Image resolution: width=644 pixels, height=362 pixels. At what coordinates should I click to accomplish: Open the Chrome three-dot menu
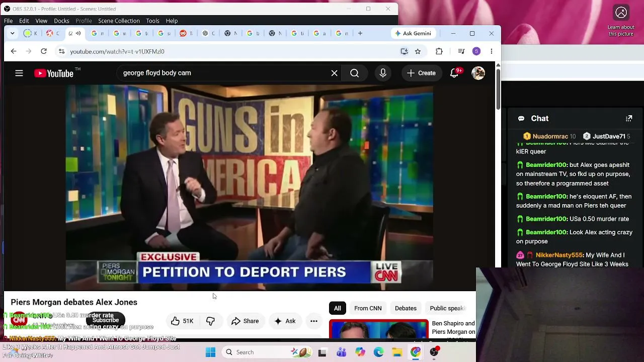pyautogui.click(x=492, y=51)
